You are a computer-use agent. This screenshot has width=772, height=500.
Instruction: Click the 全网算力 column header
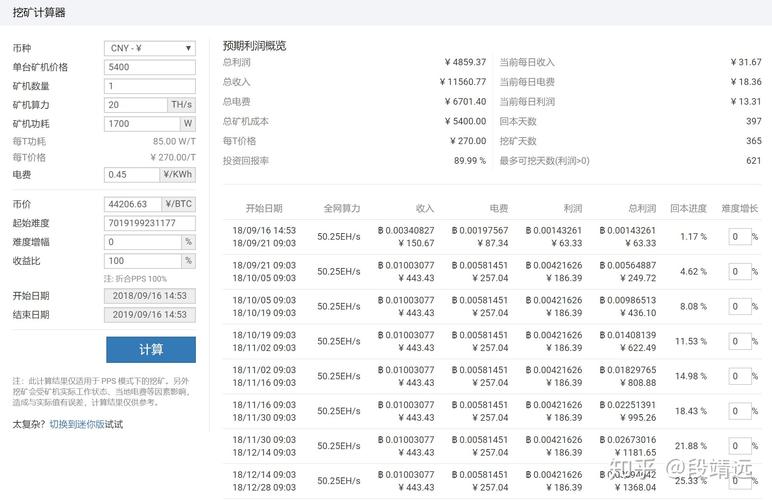342,208
